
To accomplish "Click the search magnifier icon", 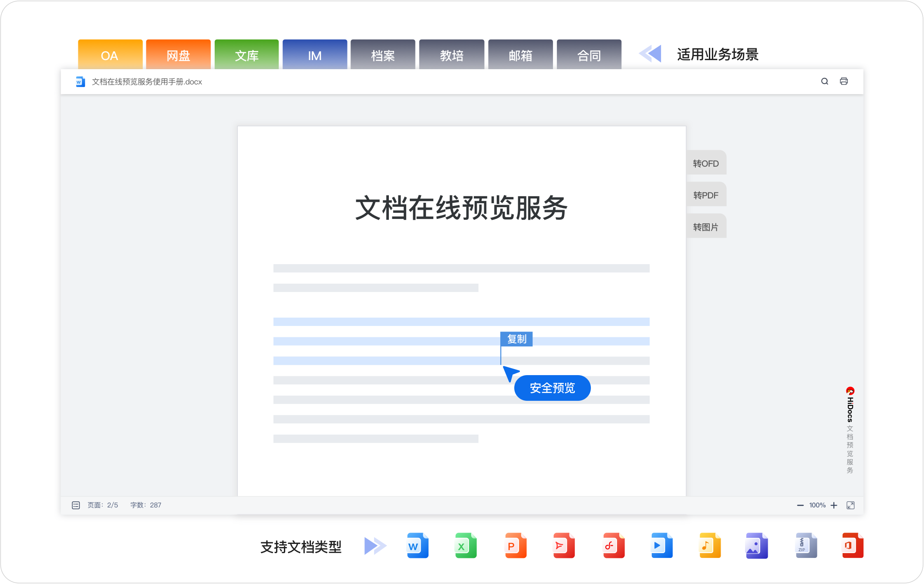I will [825, 81].
